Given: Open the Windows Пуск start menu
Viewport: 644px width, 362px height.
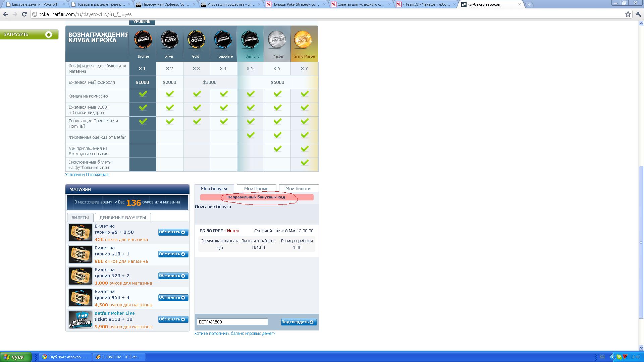Looking at the screenshot, I should 16,357.
